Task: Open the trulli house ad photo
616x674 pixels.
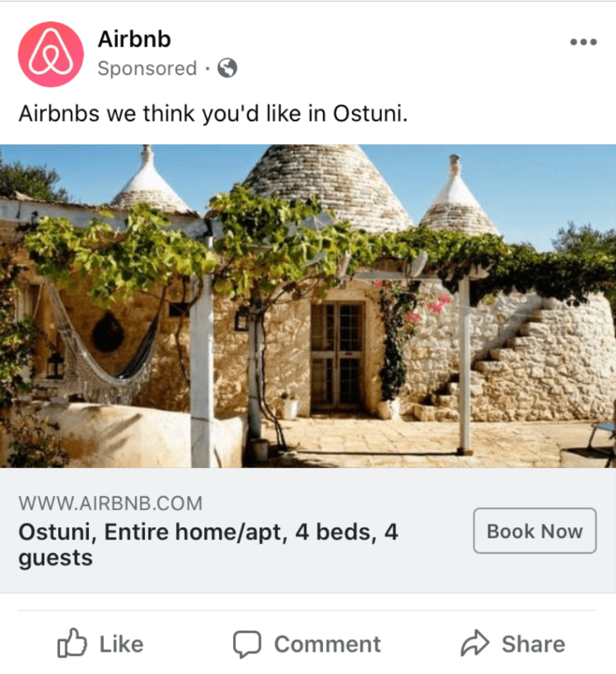Action: click(308, 306)
